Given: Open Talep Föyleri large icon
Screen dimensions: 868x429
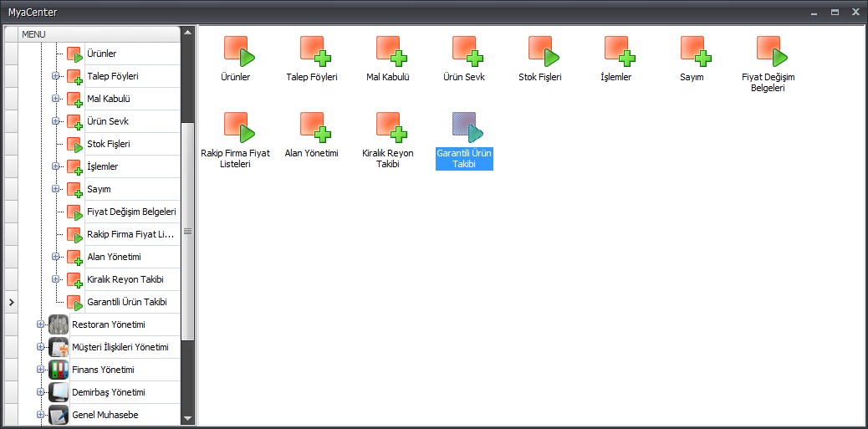Looking at the screenshot, I should pyautogui.click(x=315, y=51).
